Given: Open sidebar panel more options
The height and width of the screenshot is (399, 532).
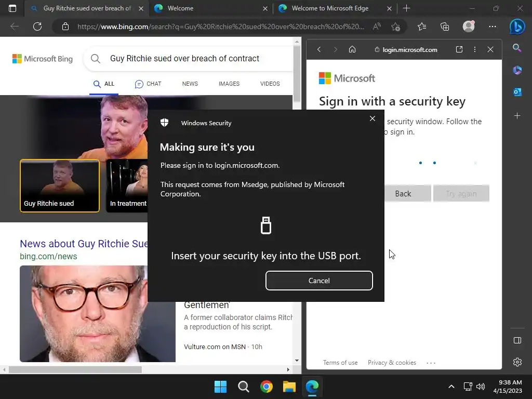Looking at the screenshot, I should pyautogui.click(x=475, y=49).
